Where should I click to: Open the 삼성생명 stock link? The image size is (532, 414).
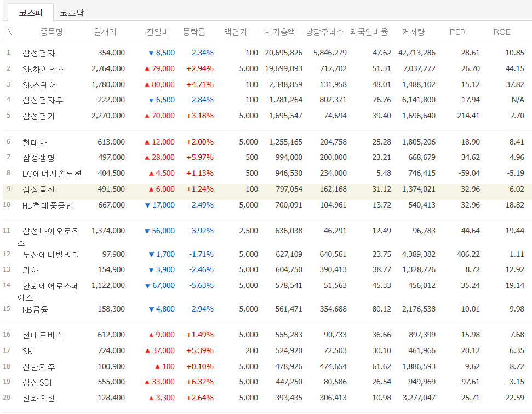(x=39, y=158)
